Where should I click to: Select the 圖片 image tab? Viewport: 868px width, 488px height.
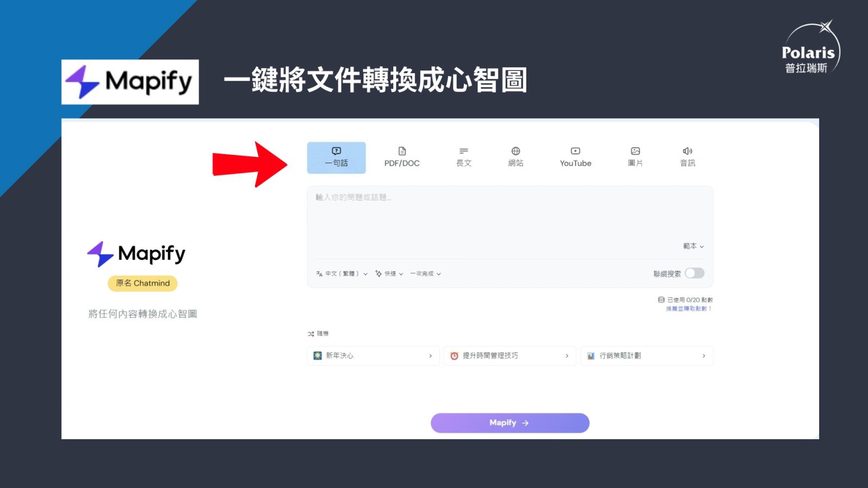click(x=635, y=158)
